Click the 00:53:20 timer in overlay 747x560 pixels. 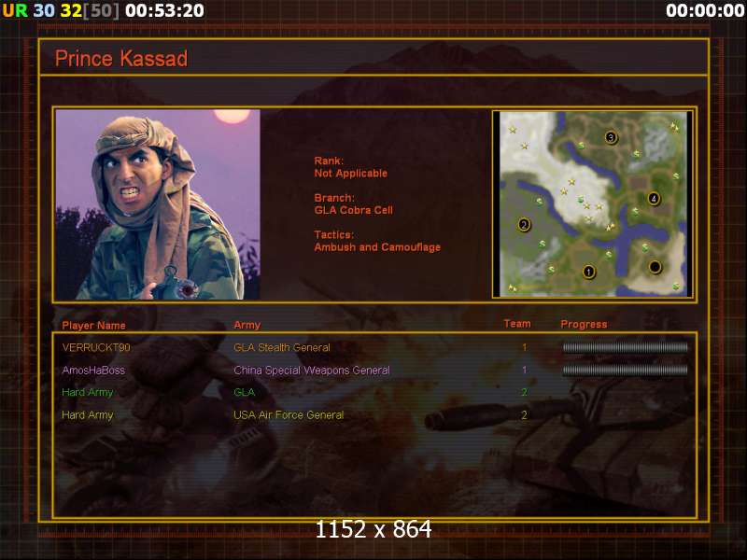coord(164,10)
